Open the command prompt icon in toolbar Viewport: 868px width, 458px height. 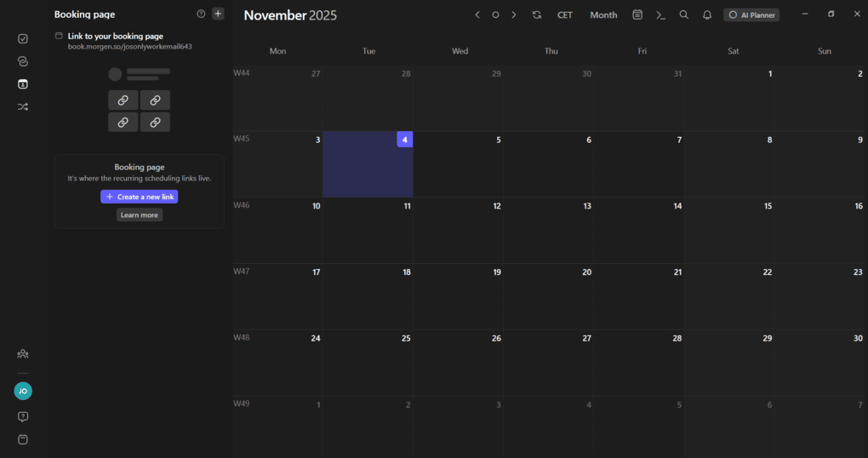[x=660, y=15]
